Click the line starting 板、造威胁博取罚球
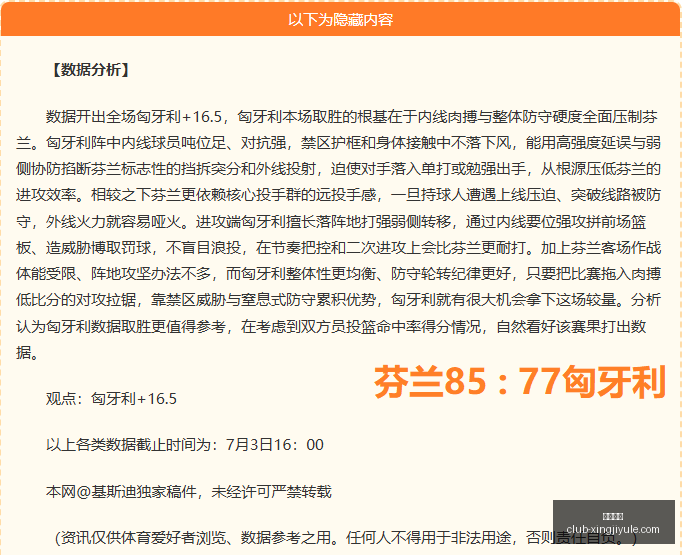 [338, 248]
